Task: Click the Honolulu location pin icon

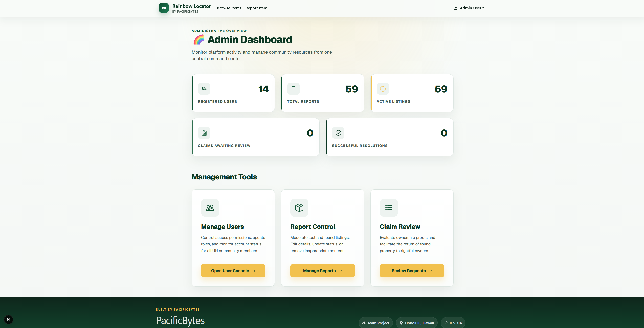Action: tap(401, 323)
